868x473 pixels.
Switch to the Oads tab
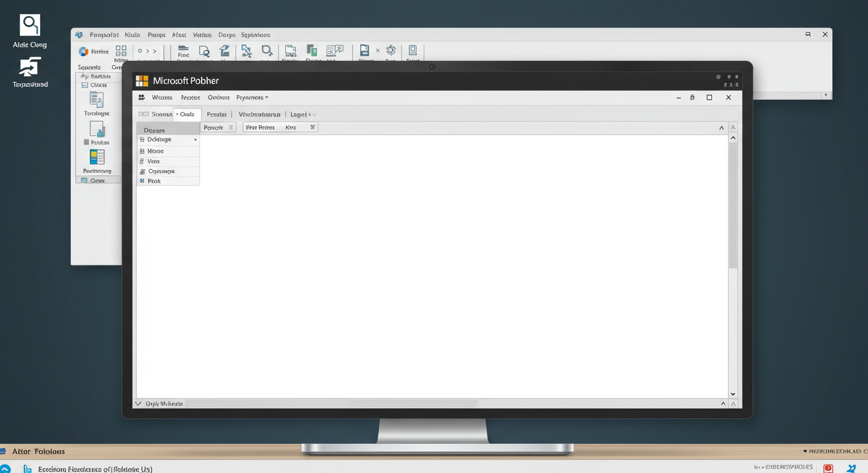click(187, 115)
